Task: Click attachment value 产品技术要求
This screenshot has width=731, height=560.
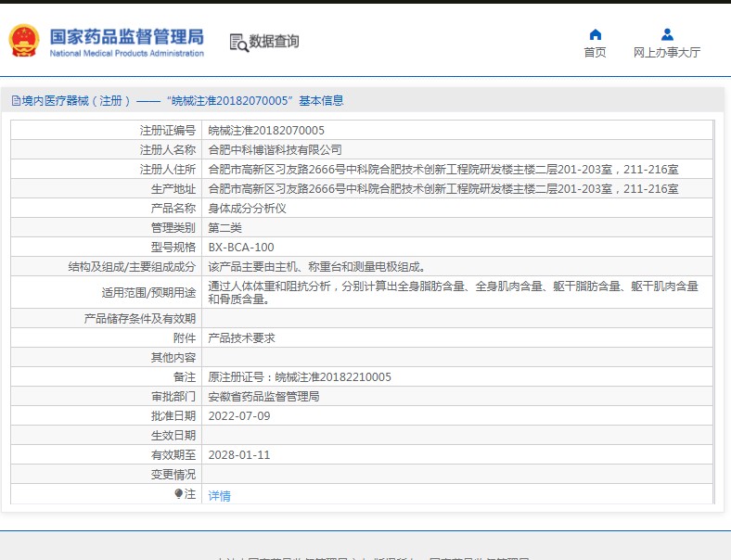Action: [x=241, y=338]
